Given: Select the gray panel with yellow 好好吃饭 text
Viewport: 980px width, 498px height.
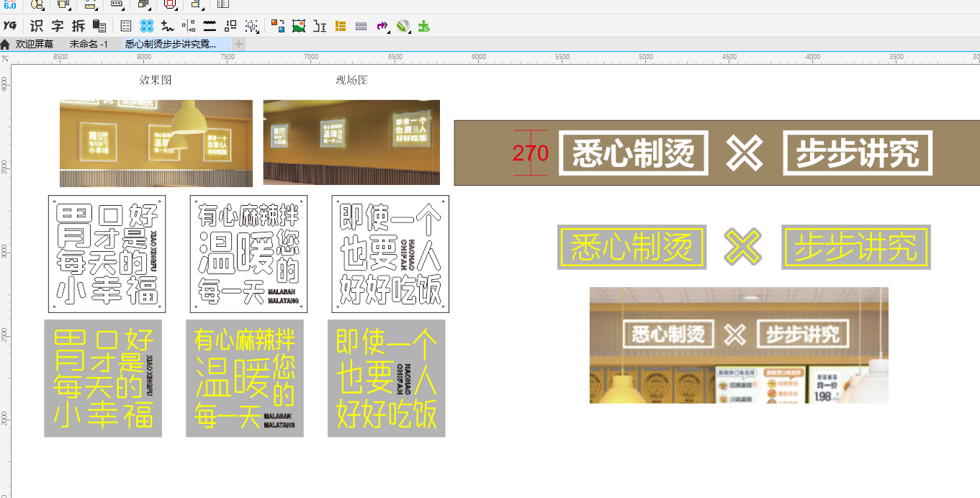Looking at the screenshot, I should click(x=387, y=379).
